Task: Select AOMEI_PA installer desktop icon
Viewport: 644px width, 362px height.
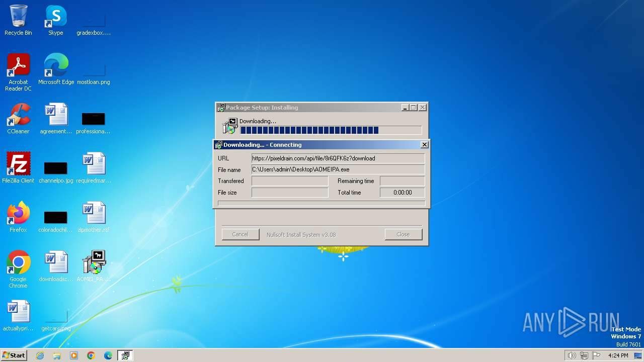Action: pos(94,266)
